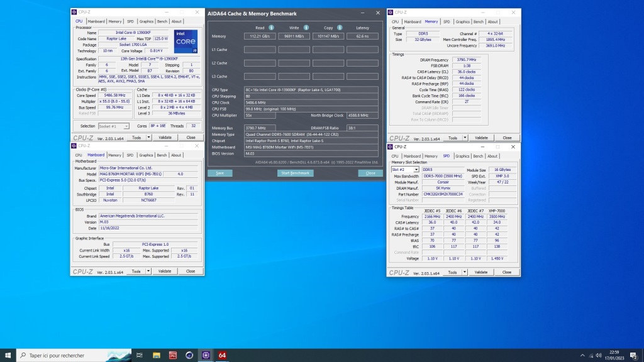This screenshot has width=644, height=362.
Task: Click the Windows Start button
Action: tap(8, 354)
